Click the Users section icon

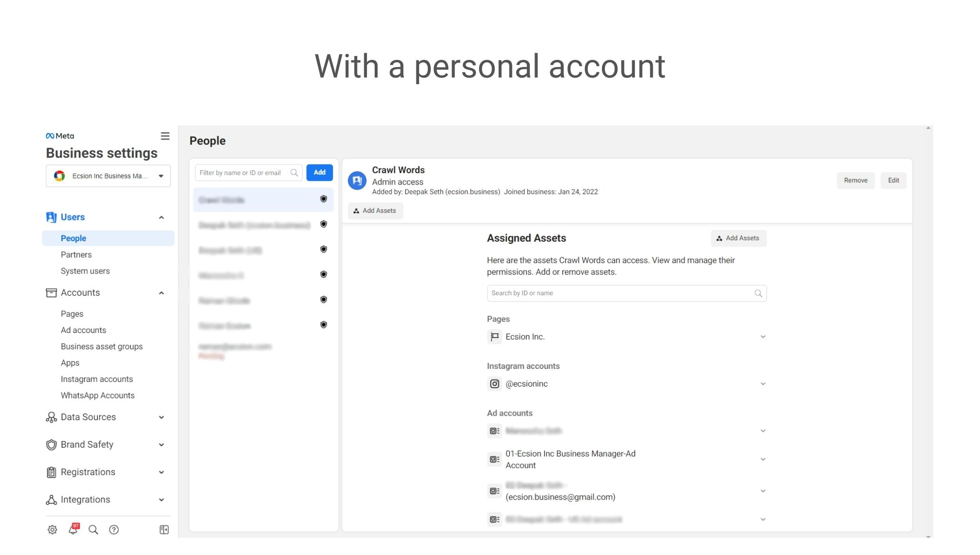tap(51, 217)
